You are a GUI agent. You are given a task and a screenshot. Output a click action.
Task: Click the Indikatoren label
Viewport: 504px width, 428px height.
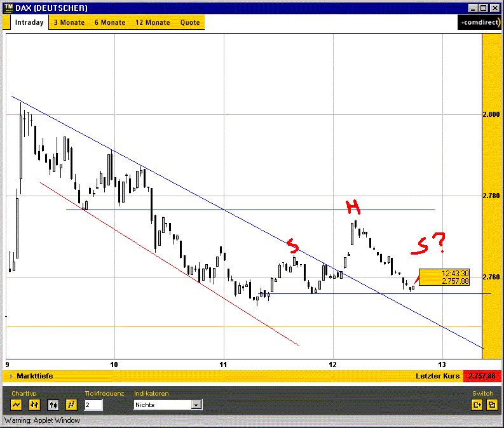(x=151, y=393)
